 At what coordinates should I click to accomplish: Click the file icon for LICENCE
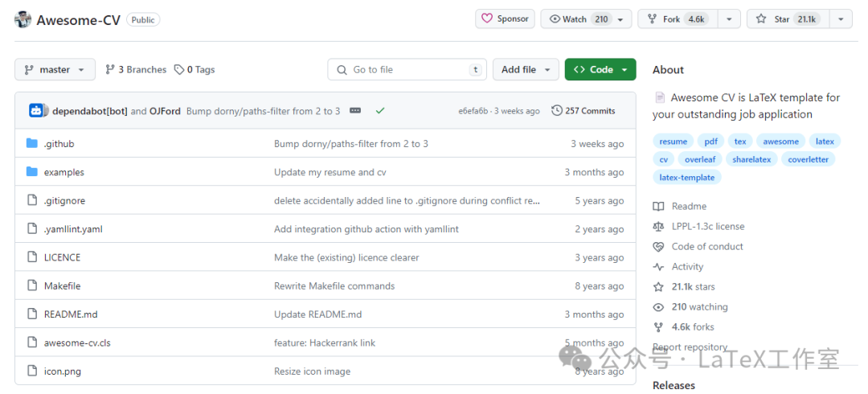pos(32,257)
